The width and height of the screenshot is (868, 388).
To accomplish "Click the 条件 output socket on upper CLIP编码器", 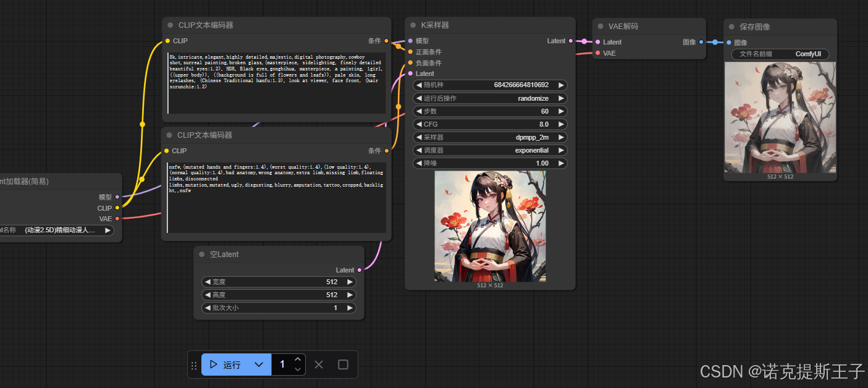I will click(x=386, y=41).
